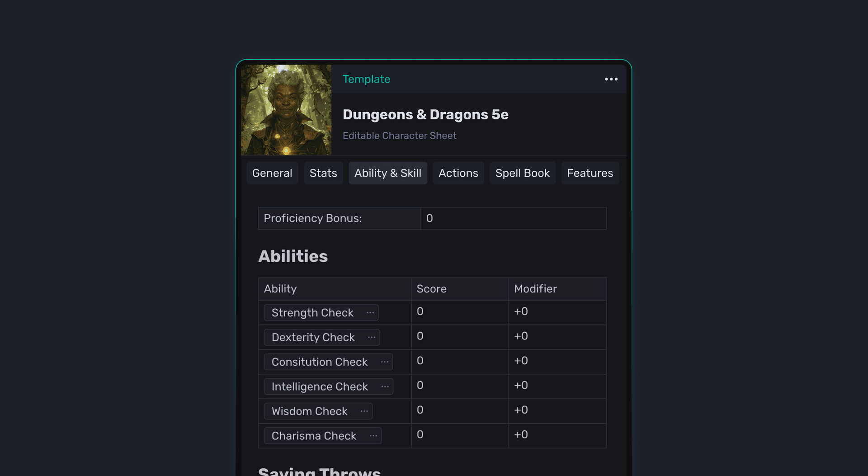Switch to the Stats tab
Image resolution: width=868 pixels, height=476 pixels.
(x=323, y=173)
